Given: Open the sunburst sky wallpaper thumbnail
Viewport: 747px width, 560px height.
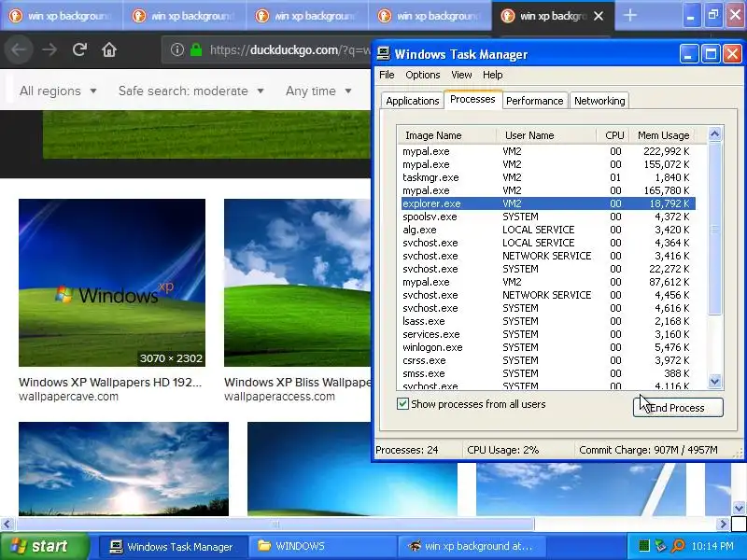Looking at the screenshot, I should pos(123,469).
